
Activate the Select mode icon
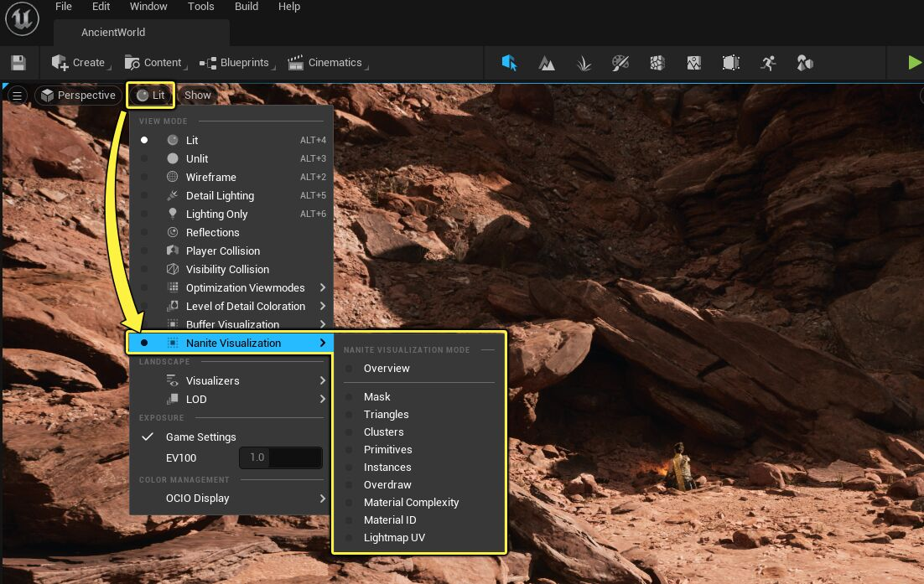pyautogui.click(x=509, y=63)
